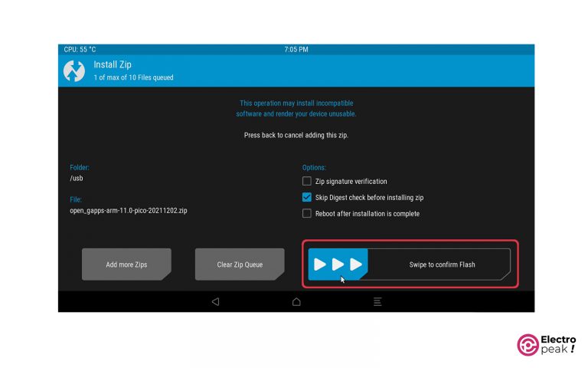Click the Folder: label
Screen dimensions: 588x368
(x=80, y=167)
